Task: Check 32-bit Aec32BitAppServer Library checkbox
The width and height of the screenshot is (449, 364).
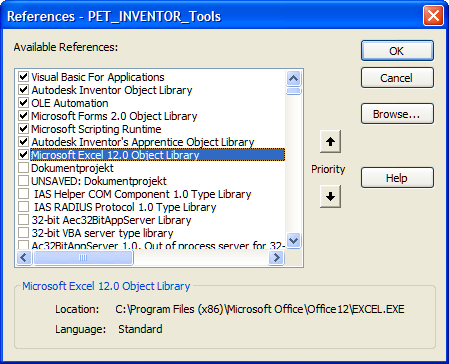Action: coord(23,220)
